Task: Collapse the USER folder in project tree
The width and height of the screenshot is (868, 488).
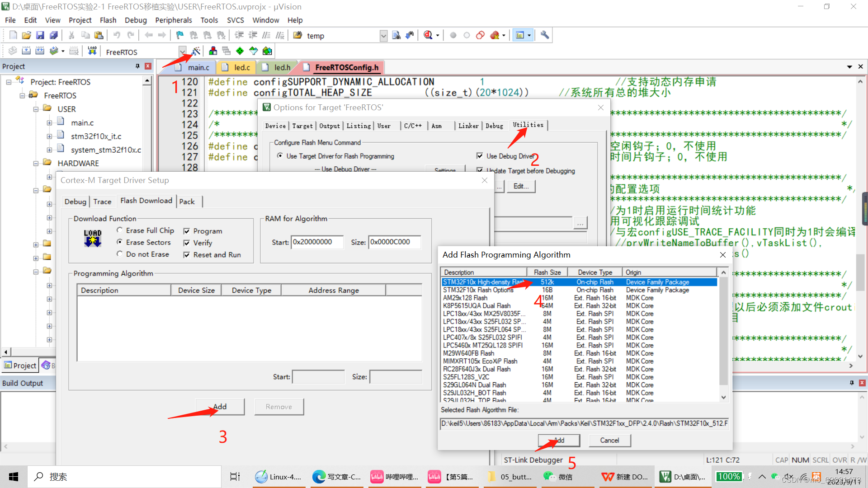Action: coord(36,109)
